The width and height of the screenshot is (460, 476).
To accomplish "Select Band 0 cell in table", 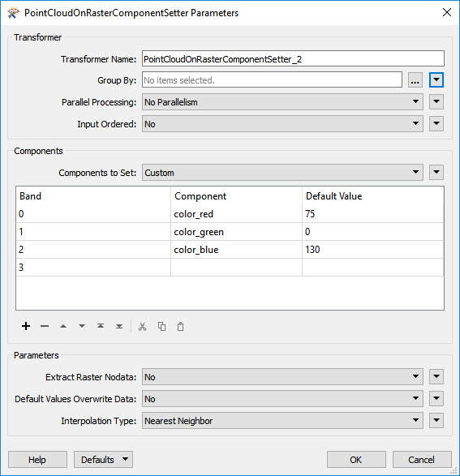I will pyautogui.click(x=93, y=214).
